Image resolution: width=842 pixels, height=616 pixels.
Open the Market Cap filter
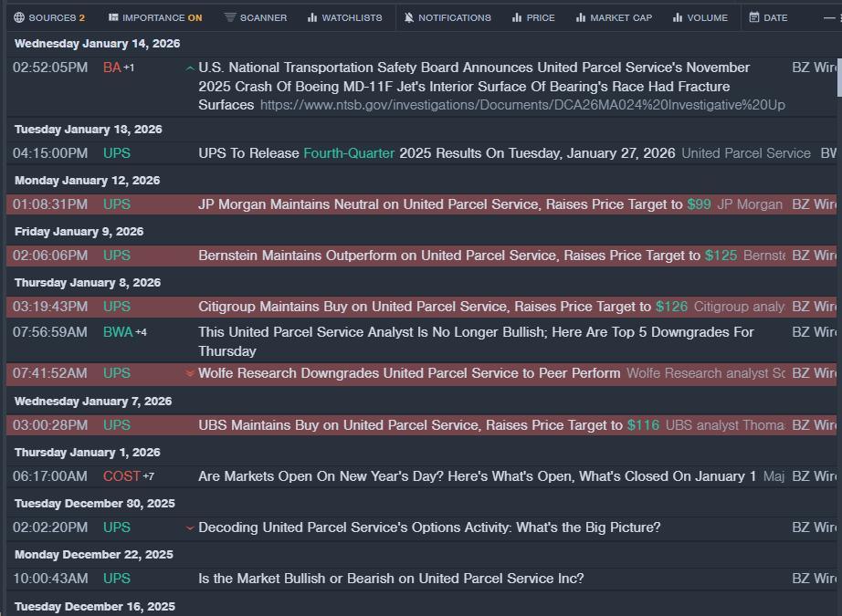pos(613,17)
